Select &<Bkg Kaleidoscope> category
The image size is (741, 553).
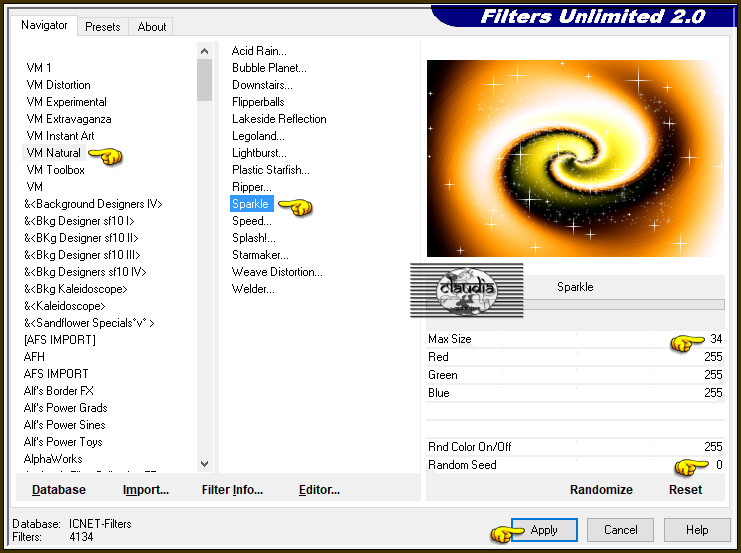[x=76, y=289]
